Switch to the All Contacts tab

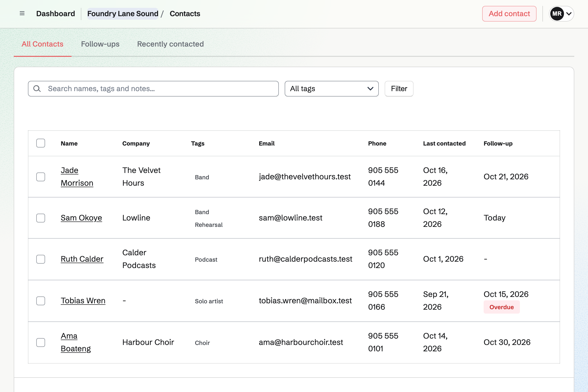point(42,44)
